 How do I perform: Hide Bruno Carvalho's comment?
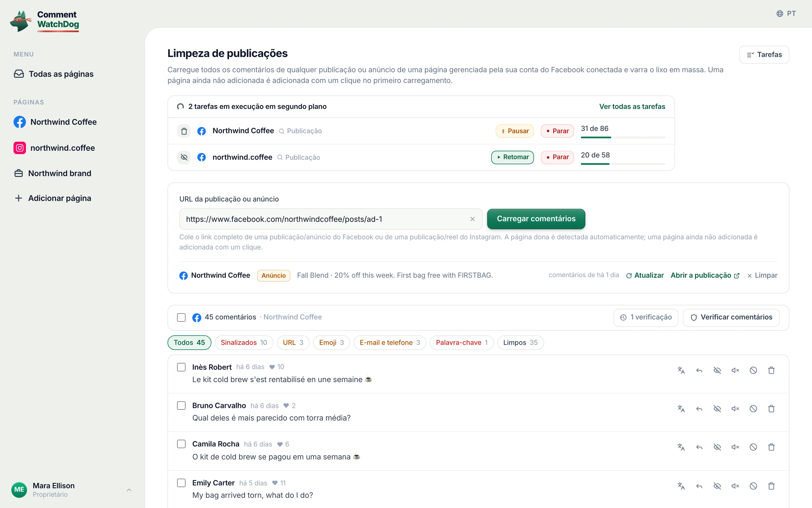tap(717, 409)
